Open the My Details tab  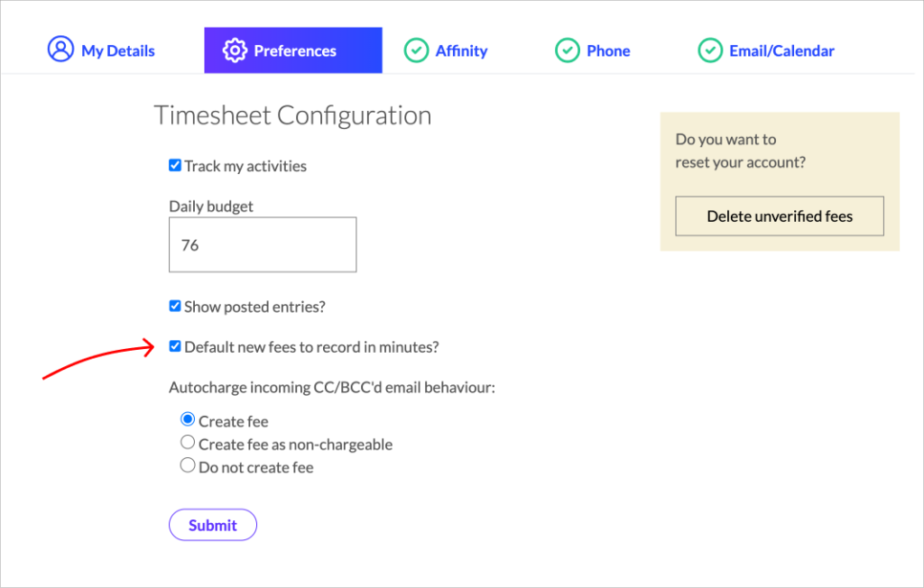[117, 51]
